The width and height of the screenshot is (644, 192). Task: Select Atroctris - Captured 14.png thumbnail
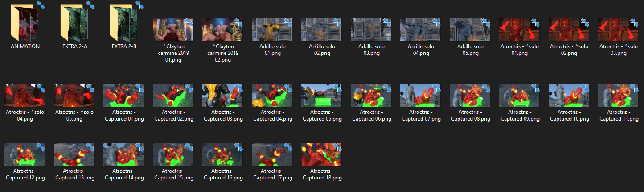[x=123, y=154]
